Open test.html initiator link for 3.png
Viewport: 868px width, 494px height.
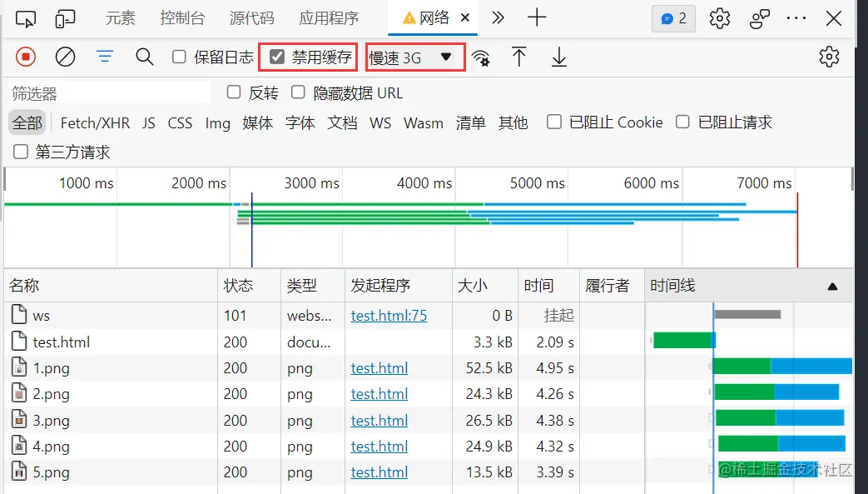[379, 420]
